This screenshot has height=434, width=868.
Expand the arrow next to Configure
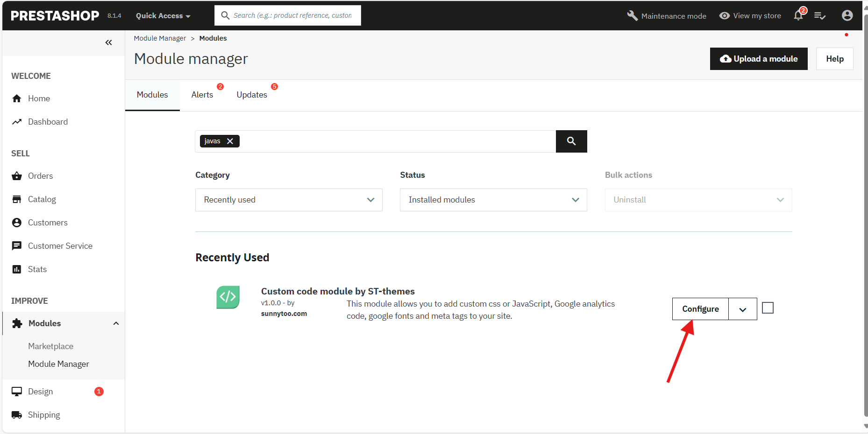coord(743,309)
